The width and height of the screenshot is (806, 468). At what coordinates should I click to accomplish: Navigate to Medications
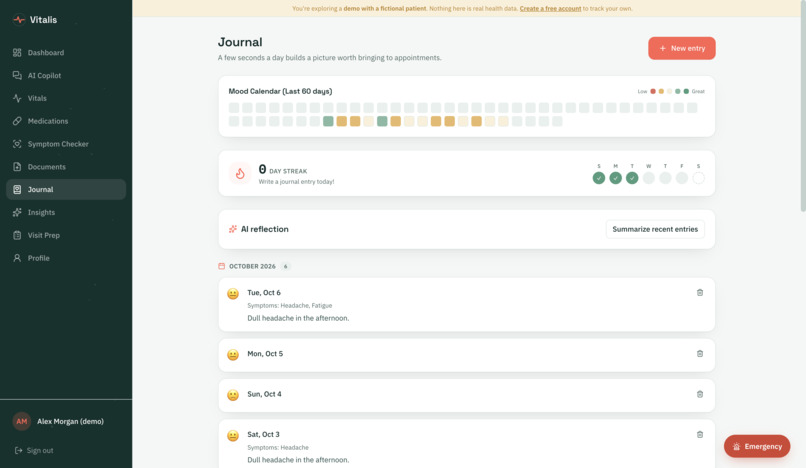(66, 121)
